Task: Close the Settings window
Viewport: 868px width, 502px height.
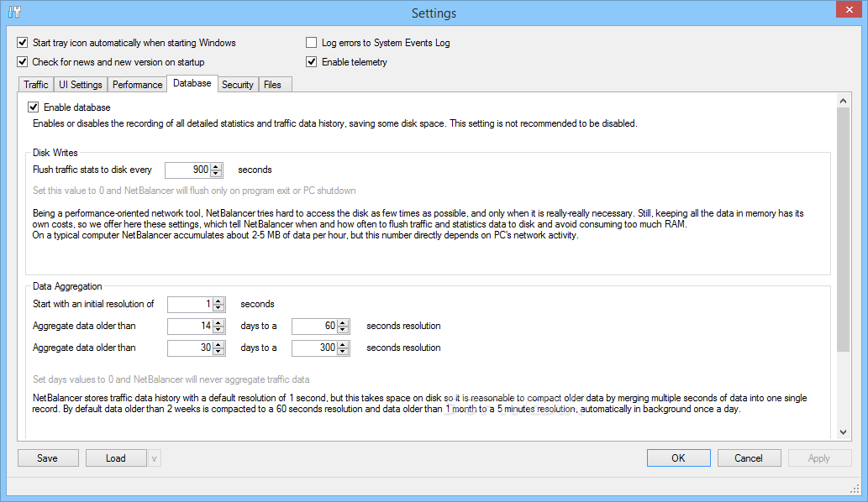Action: click(850, 10)
